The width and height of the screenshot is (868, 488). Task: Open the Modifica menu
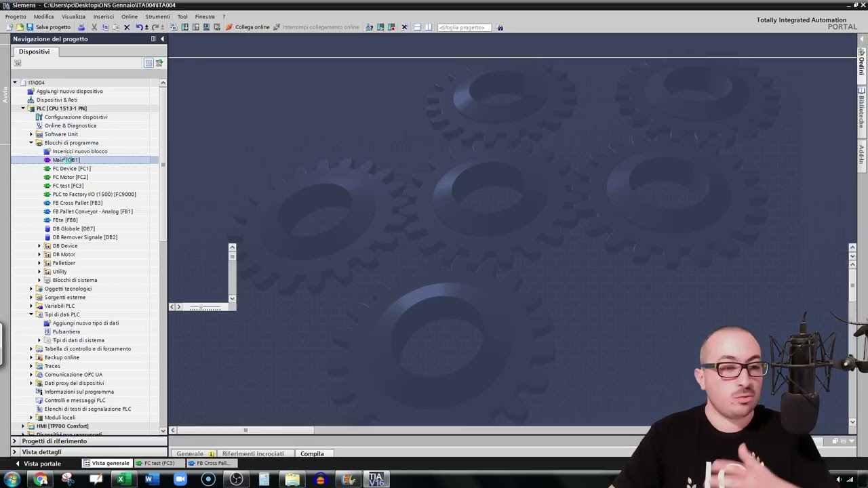[x=43, y=16]
